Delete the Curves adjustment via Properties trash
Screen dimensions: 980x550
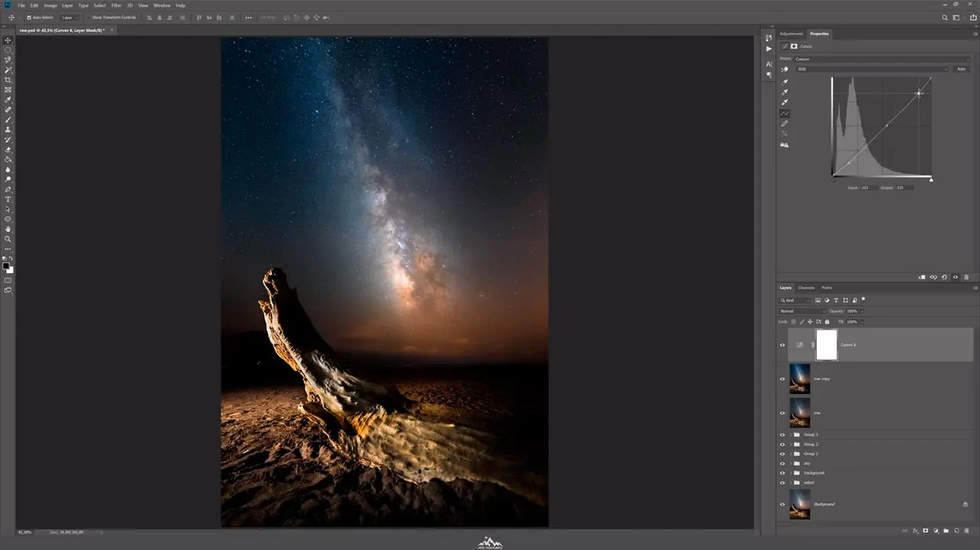pos(966,277)
